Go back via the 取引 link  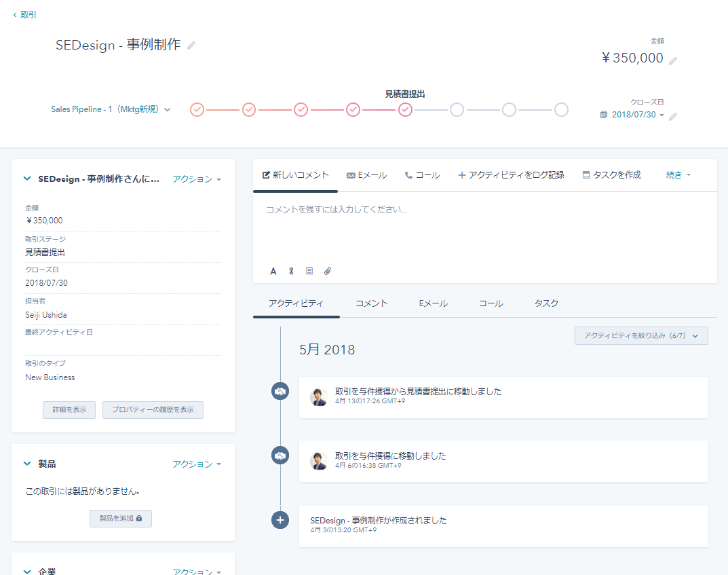click(x=24, y=15)
